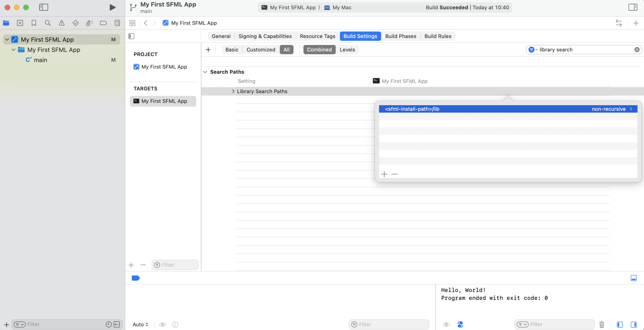Open the Debug navigator icon
This screenshot has height=330, width=644.
point(89,23)
